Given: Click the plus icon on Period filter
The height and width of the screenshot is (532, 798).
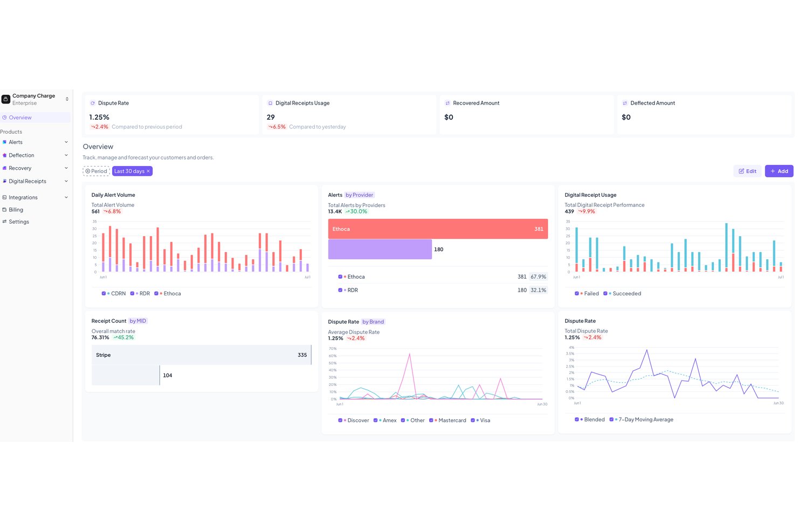Looking at the screenshot, I should point(88,171).
